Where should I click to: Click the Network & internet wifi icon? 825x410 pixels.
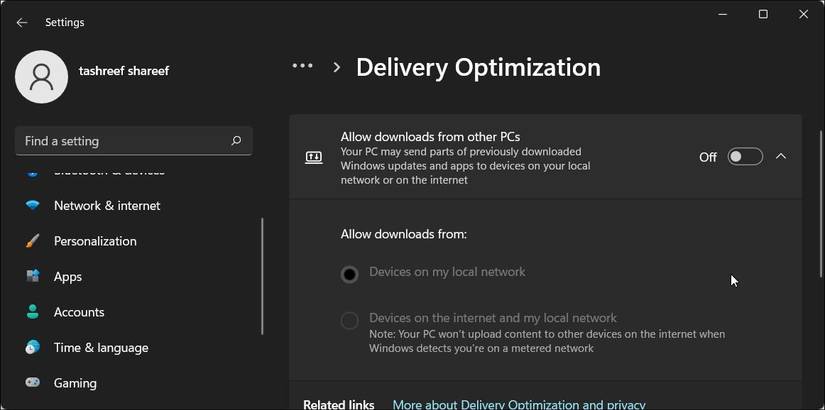click(33, 206)
